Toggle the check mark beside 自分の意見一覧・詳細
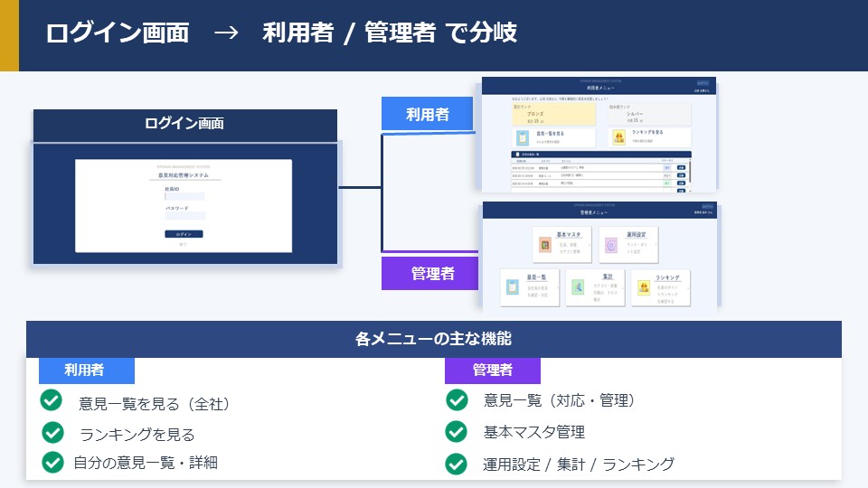The image size is (868, 488). [x=52, y=462]
